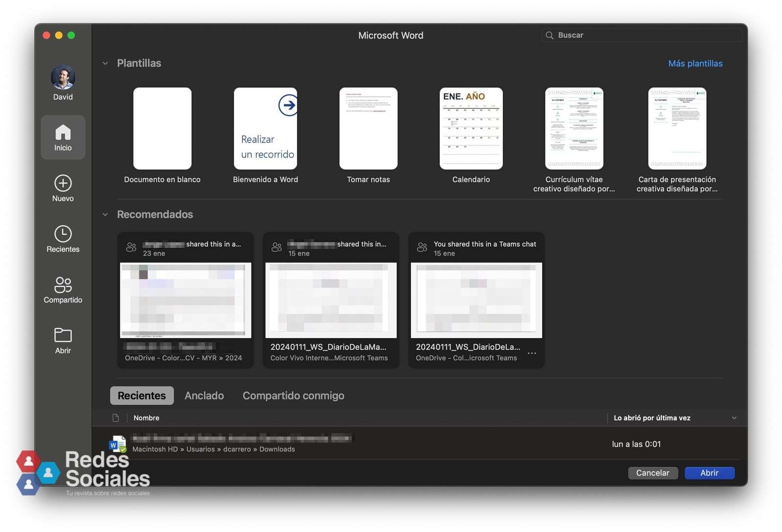Open the You shared in Teams chat document

477,300
